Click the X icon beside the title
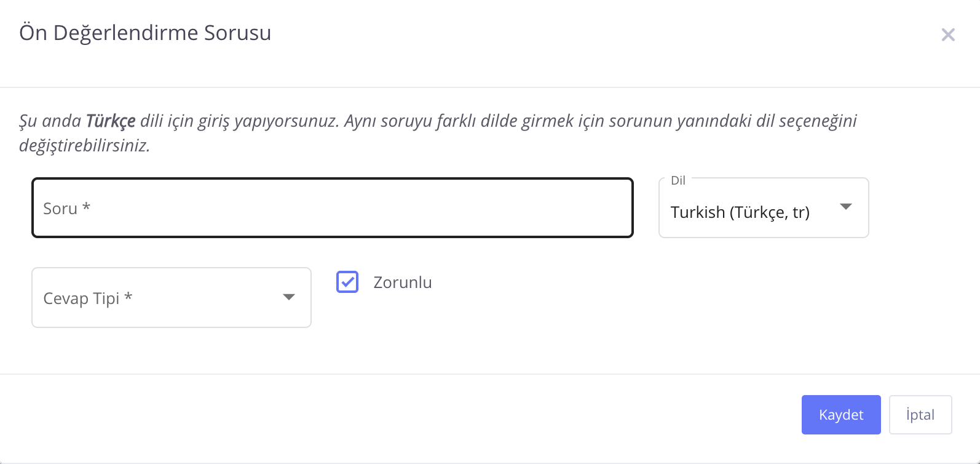The height and width of the screenshot is (464, 980). click(948, 35)
